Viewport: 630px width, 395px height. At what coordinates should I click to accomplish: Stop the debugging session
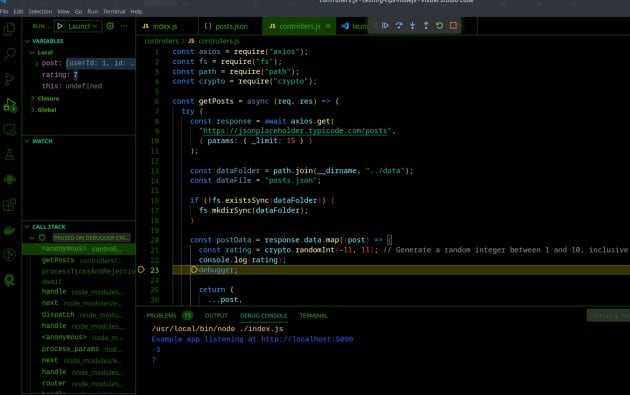[453, 26]
